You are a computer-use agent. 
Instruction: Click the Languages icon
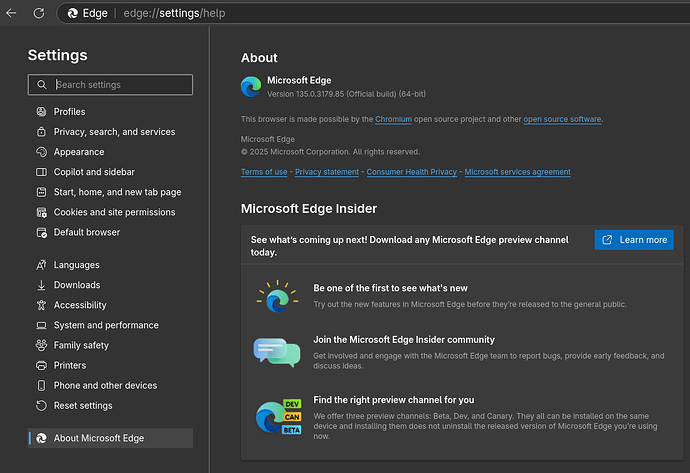coord(41,265)
